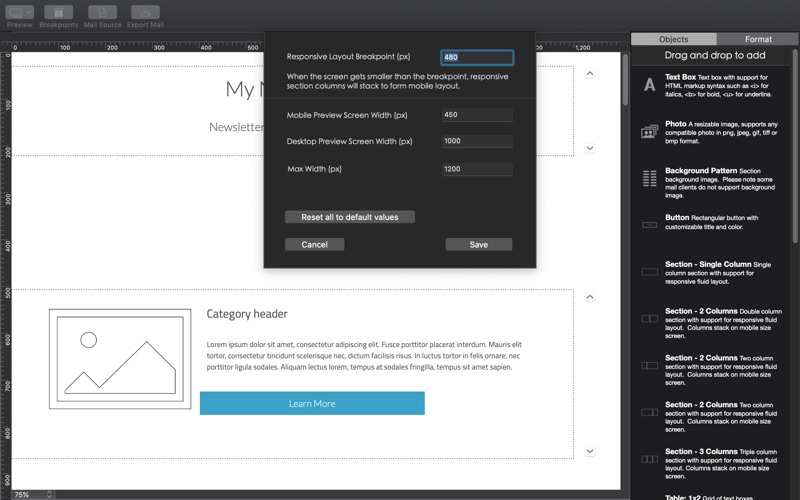Click the Drag and drop to add heading

(x=715, y=55)
